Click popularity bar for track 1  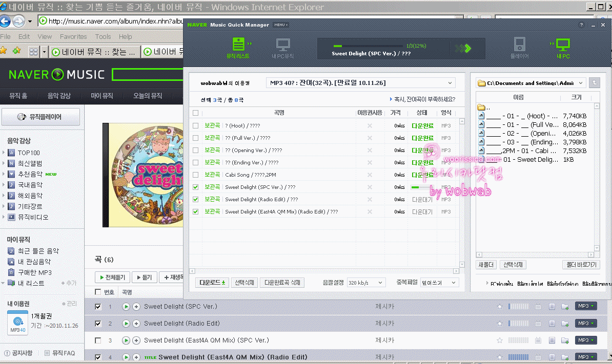518,307
